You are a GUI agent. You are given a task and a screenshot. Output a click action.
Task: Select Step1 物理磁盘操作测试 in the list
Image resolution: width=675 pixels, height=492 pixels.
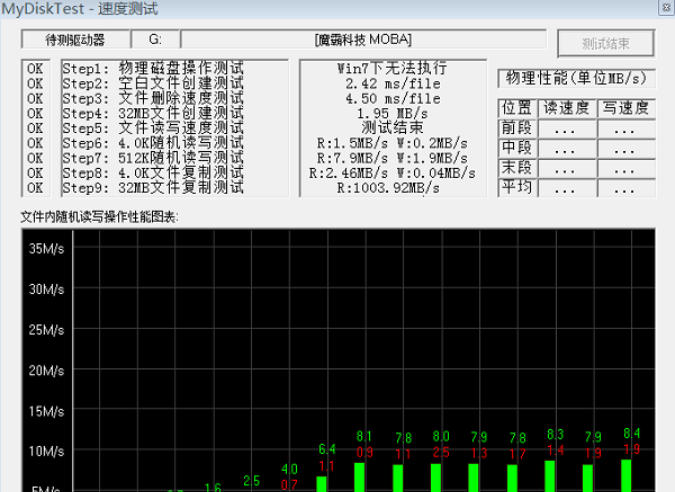(x=153, y=69)
